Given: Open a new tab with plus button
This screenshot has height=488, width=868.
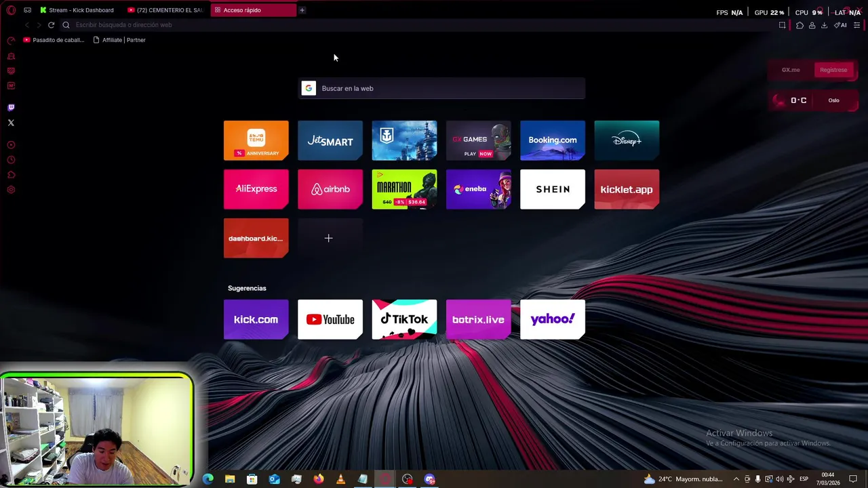Looking at the screenshot, I should coord(302,10).
